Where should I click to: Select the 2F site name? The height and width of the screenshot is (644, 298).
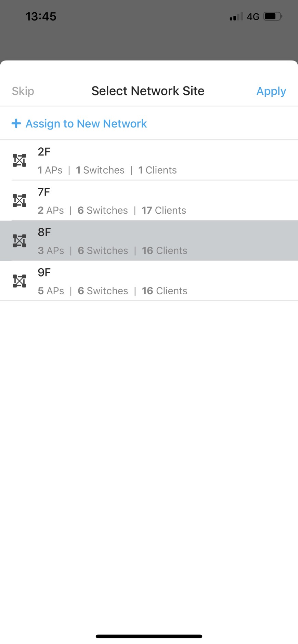pyautogui.click(x=44, y=152)
